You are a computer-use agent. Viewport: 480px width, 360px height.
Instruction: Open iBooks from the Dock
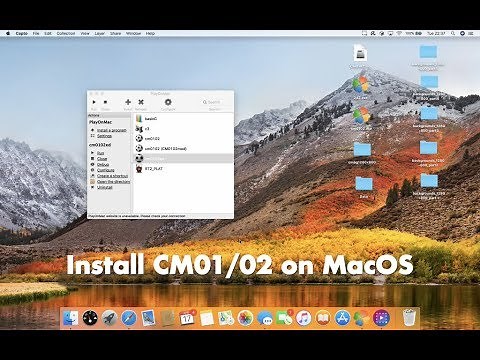pyautogui.click(x=323, y=318)
